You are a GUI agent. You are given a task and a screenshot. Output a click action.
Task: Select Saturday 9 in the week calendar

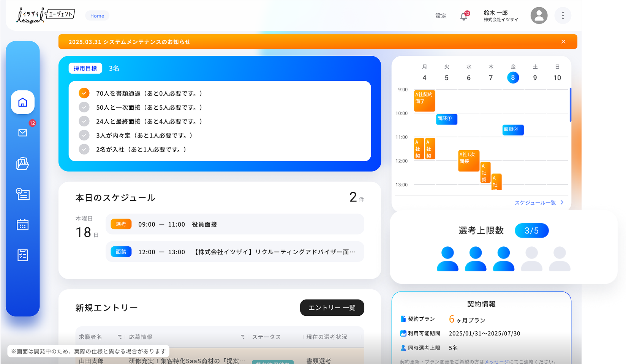[535, 78]
